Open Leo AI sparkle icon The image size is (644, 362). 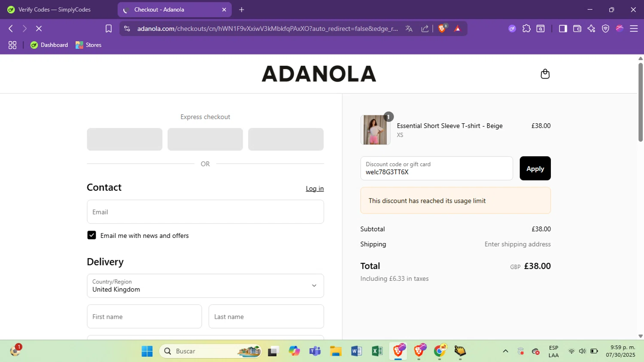(x=591, y=29)
